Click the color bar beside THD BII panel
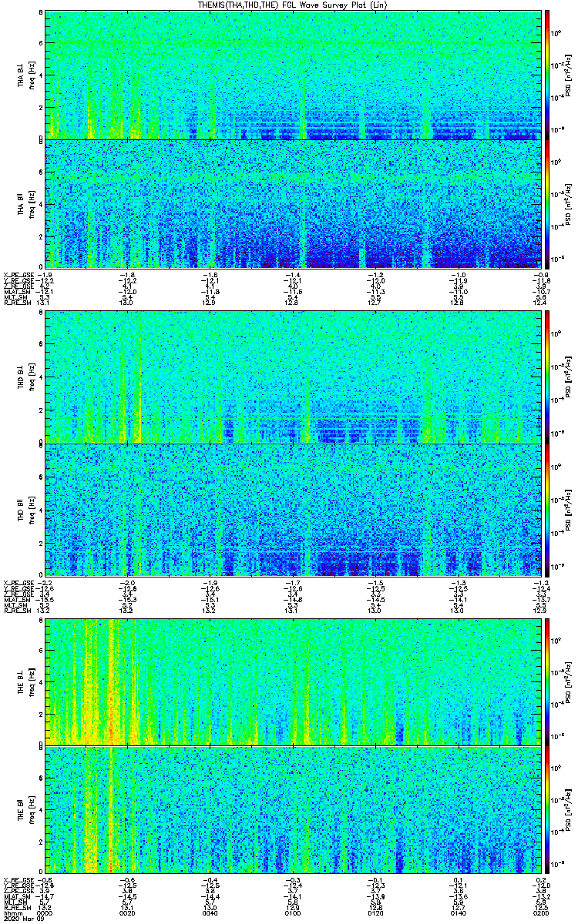 (547, 509)
